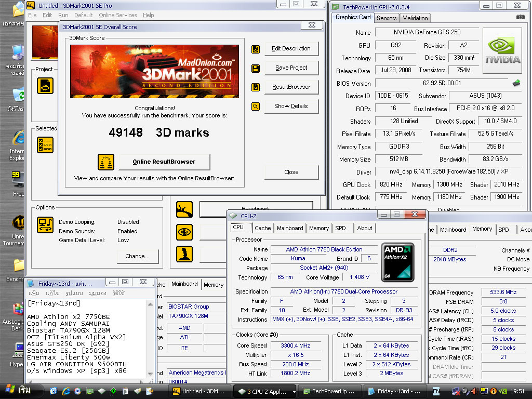This screenshot has height=399, width=532.
Task: Click the Show Details magnifier icon
Action: coord(256,107)
